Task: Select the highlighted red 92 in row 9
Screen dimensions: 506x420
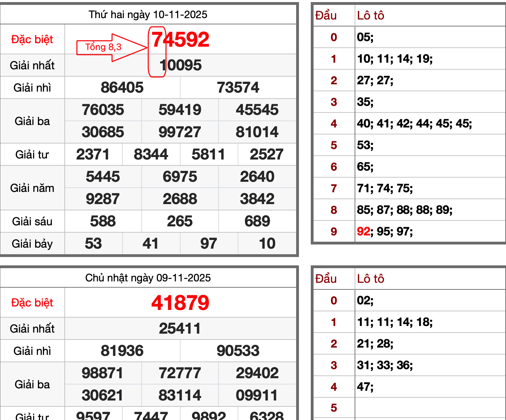Action: click(364, 231)
